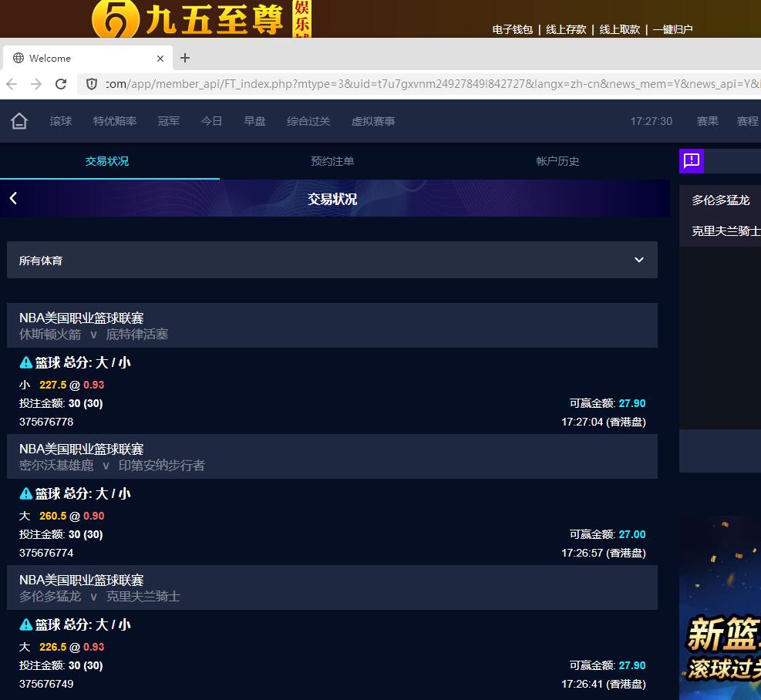Click warning icon for bet 375676774
Viewport: 761px width, 700px height.
click(x=25, y=493)
